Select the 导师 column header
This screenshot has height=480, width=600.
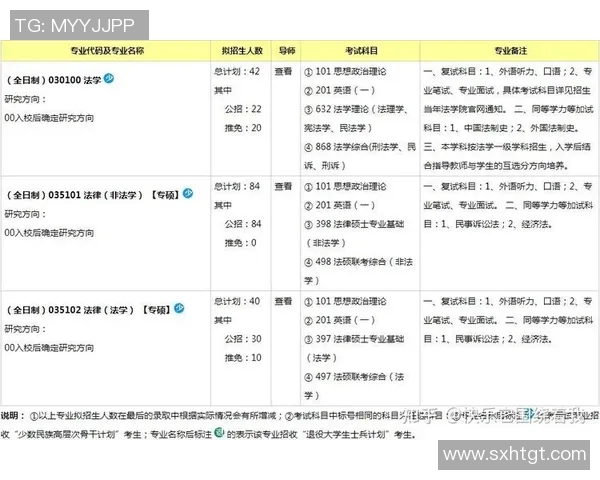point(287,51)
